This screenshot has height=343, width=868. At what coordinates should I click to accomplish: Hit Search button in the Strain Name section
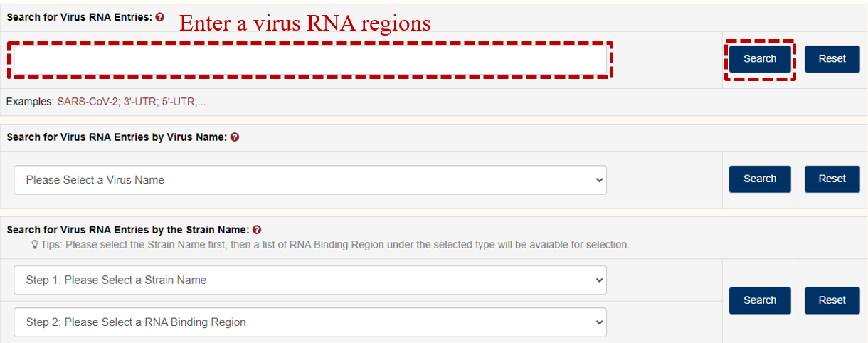[x=760, y=300]
